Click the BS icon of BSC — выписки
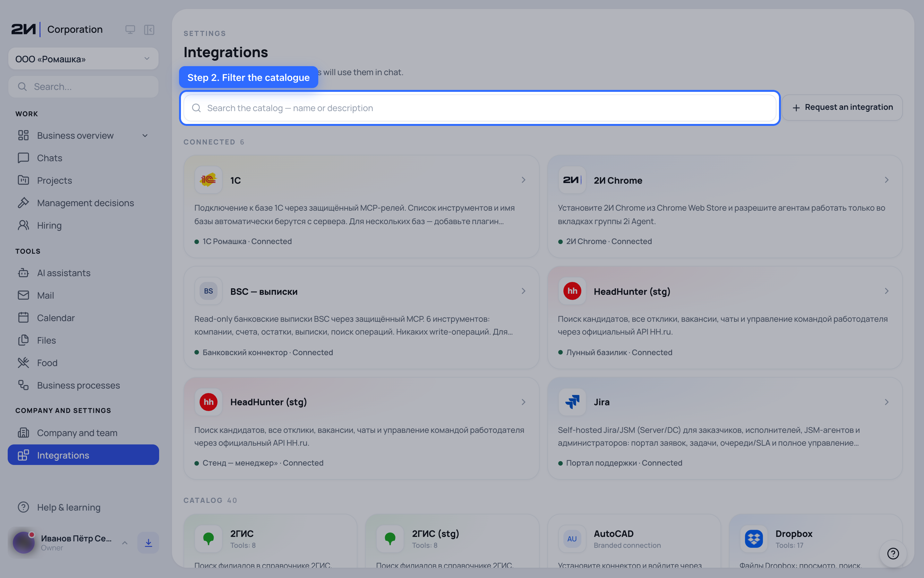924x578 pixels. 209,291
